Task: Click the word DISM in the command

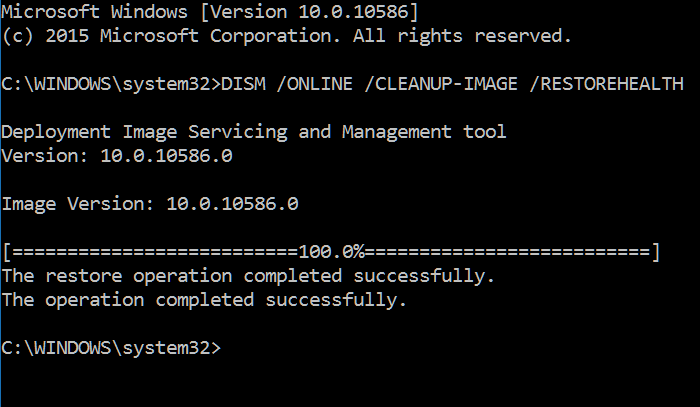Action: click(x=243, y=84)
